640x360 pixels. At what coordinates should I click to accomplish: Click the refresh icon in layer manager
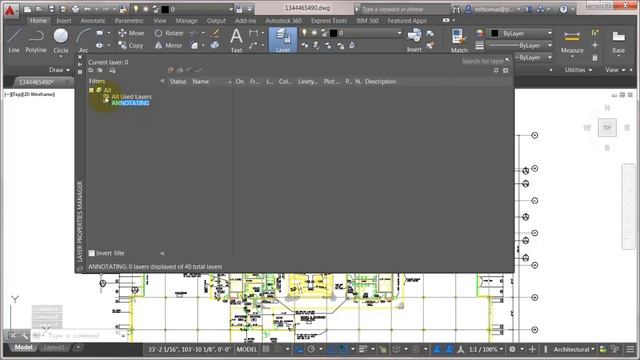coord(496,70)
